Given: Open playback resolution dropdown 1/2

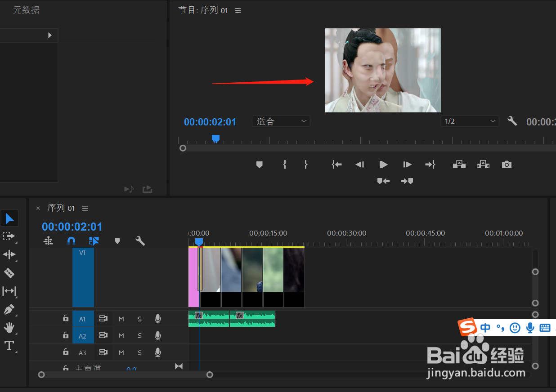Looking at the screenshot, I should coord(470,121).
